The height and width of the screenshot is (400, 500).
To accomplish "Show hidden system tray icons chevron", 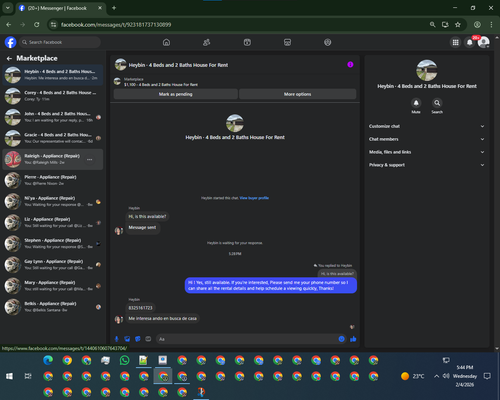I will [436, 376].
